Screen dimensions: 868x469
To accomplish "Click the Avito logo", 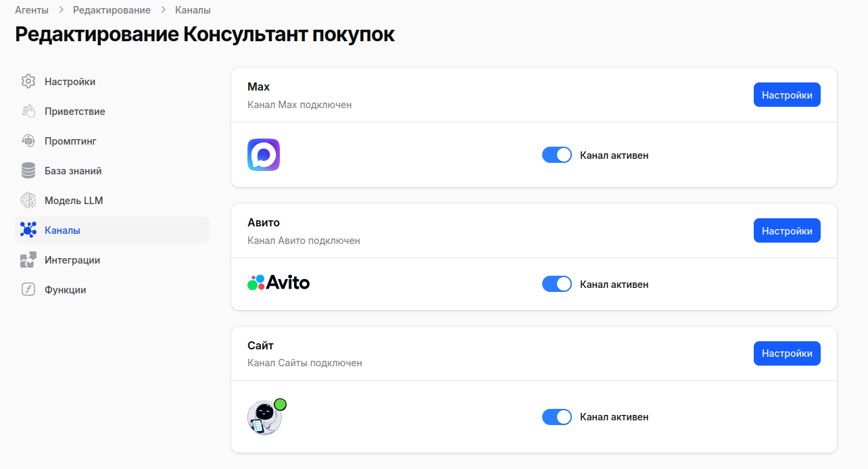I will tap(279, 282).
